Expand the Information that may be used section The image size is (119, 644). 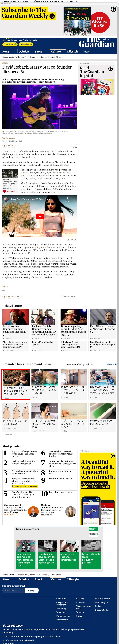18,640
